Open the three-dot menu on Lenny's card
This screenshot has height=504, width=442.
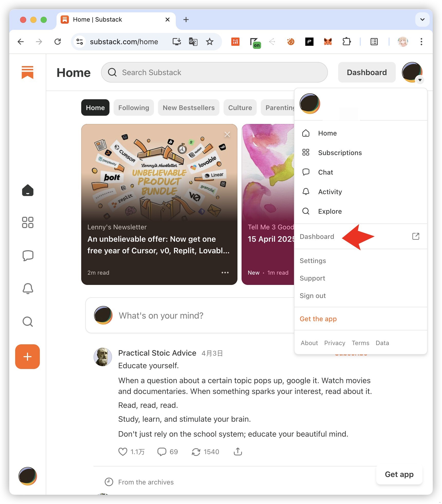tap(225, 273)
